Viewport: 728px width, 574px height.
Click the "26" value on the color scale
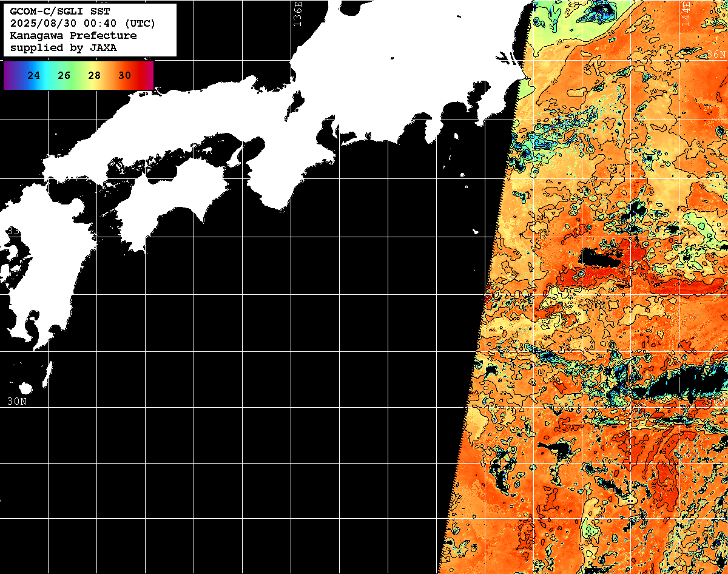pyautogui.click(x=64, y=76)
